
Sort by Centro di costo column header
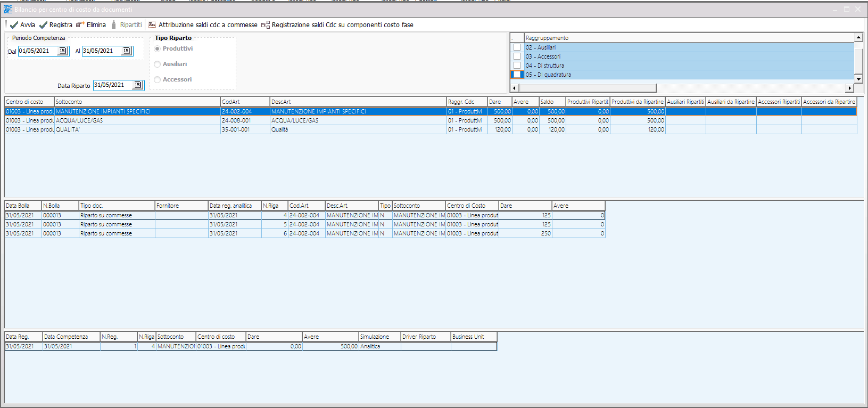pos(29,102)
